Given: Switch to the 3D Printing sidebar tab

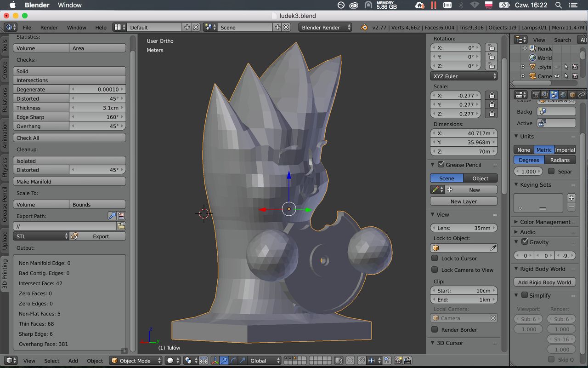Looking at the screenshot, I should click(x=5, y=274).
